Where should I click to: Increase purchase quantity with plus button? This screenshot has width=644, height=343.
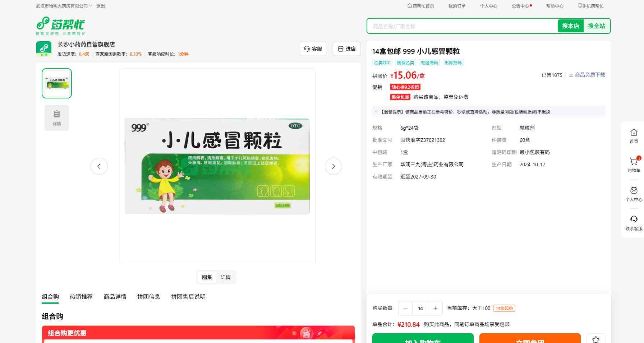[435, 308]
